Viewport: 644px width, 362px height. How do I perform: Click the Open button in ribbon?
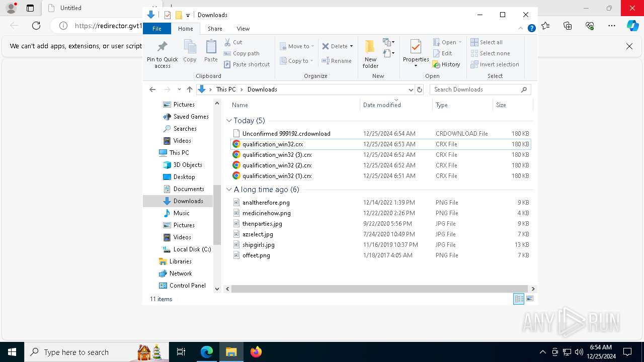[447, 42]
